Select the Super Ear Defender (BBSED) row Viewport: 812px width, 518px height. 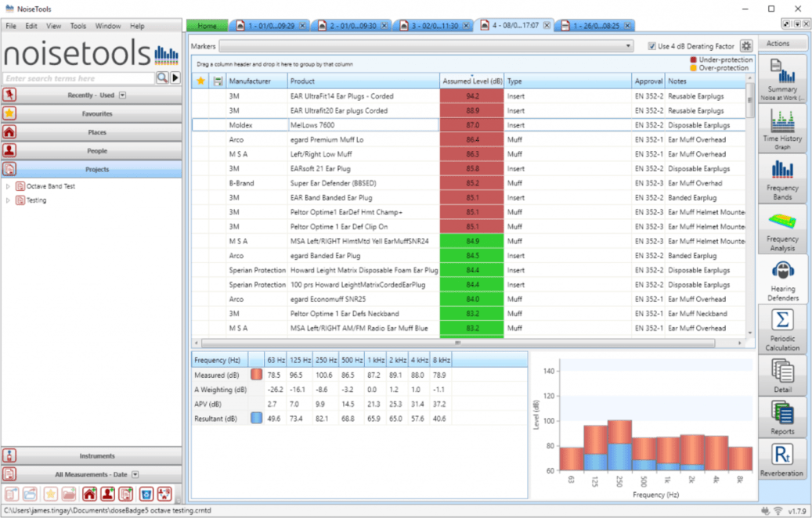pyautogui.click(x=469, y=182)
